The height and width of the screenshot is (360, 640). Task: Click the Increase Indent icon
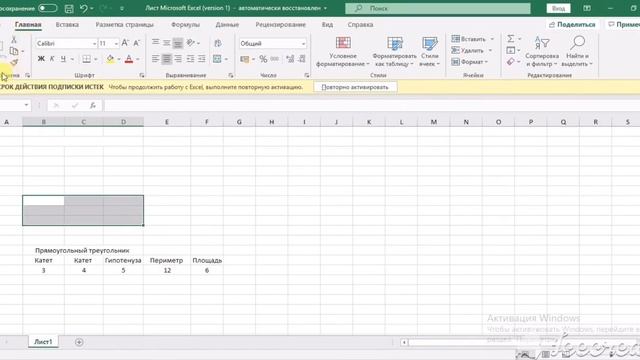tap(202, 59)
